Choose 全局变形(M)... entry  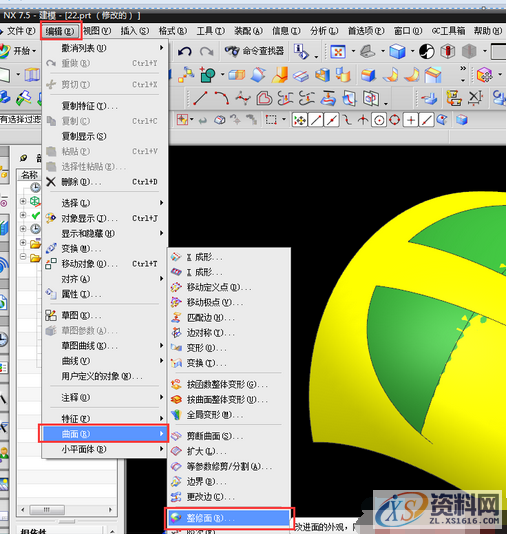pos(229,414)
